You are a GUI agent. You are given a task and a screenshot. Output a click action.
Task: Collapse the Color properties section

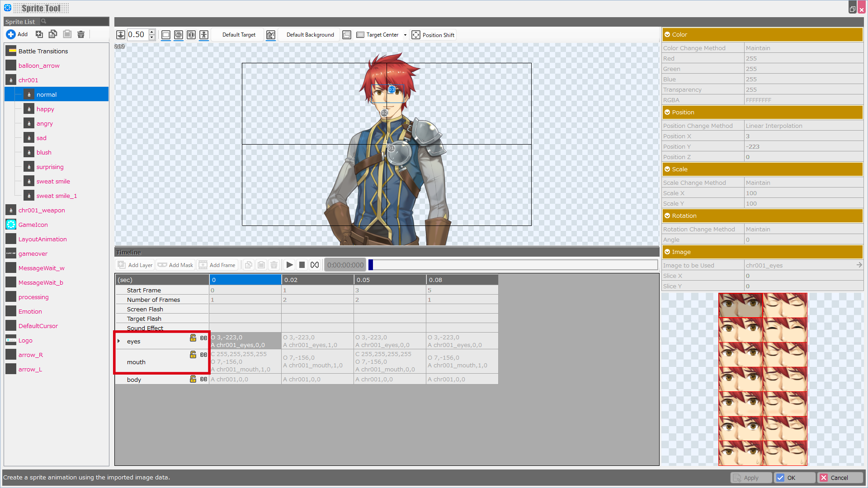[667, 35]
